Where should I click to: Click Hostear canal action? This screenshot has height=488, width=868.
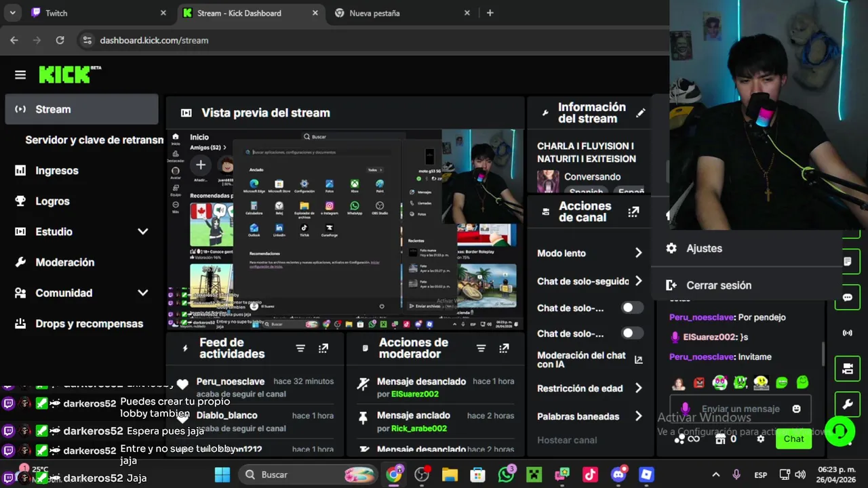pos(567,440)
